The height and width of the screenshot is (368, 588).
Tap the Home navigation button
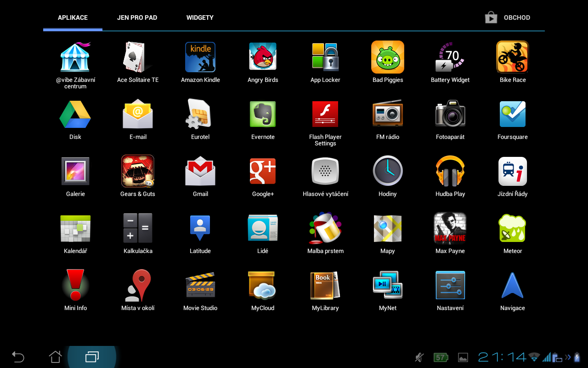[55, 357]
